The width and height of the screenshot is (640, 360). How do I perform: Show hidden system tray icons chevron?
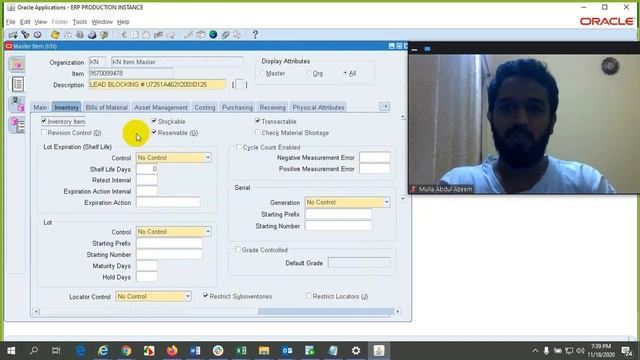535,351
